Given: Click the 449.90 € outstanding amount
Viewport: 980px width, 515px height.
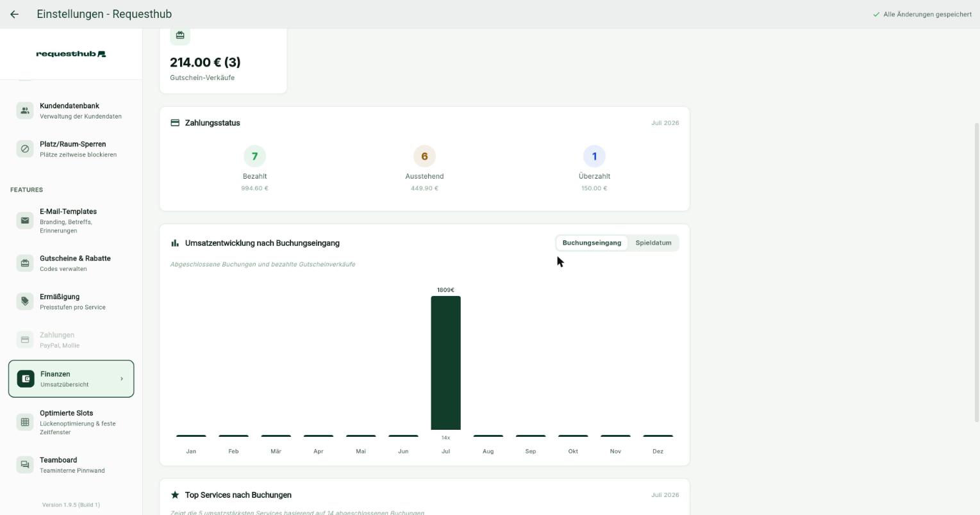Looking at the screenshot, I should click(424, 188).
